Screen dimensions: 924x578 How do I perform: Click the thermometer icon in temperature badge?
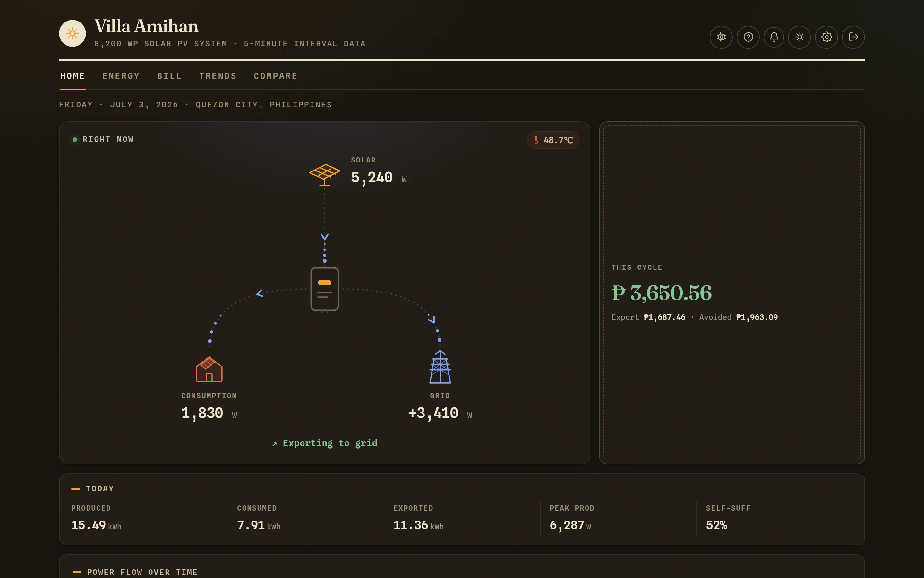click(x=536, y=140)
